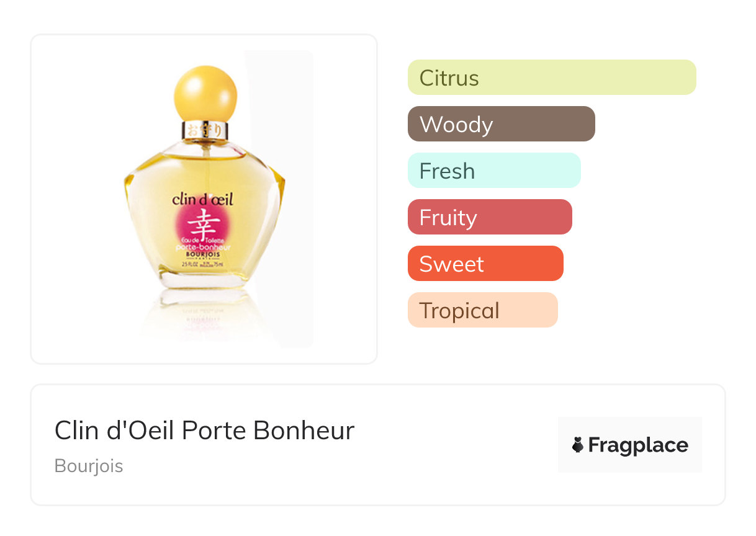Open the Clin d'Oeil Porte Bonheur title
The image size is (756, 536).
pyautogui.click(x=204, y=431)
